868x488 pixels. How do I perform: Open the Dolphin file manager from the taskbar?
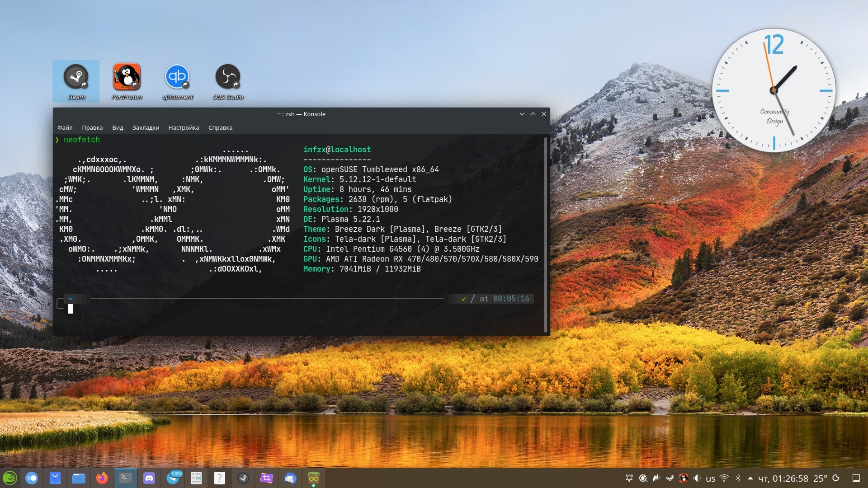78,478
